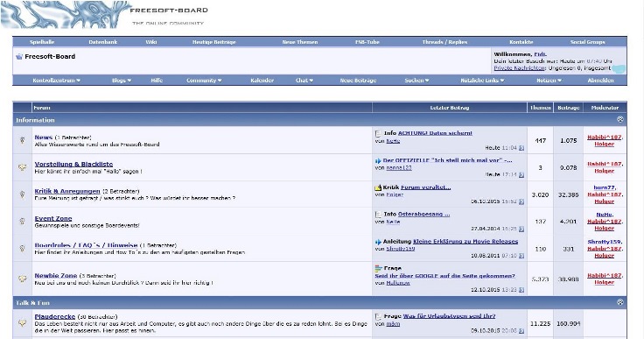Open Neue Themen in top bar
This screenshot has width=644, height=339.
tap(300, 42)
